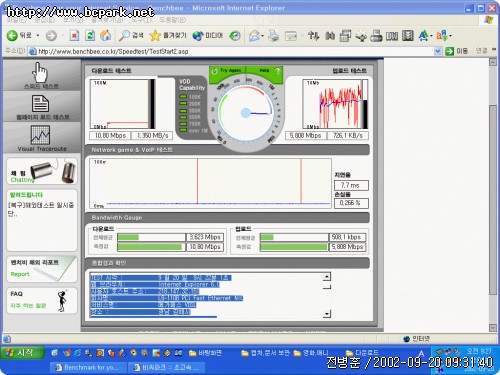
Task: Switch to Benchmark for yo... taskbar window
Action: 88,367
